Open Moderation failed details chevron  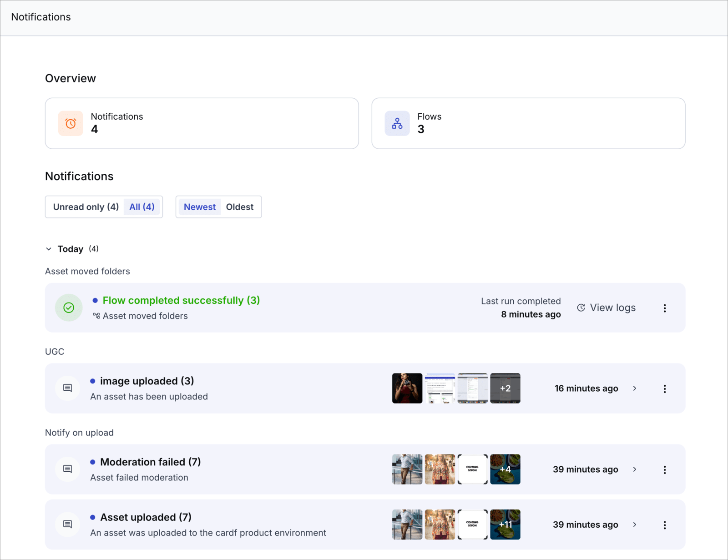[x=635, y=469]
